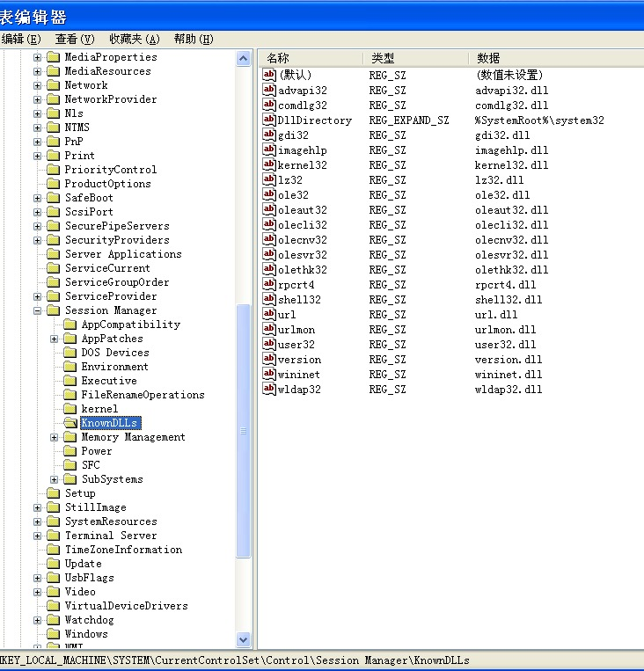
Task: Click the ole32 value icon
Action: point(269,194)
